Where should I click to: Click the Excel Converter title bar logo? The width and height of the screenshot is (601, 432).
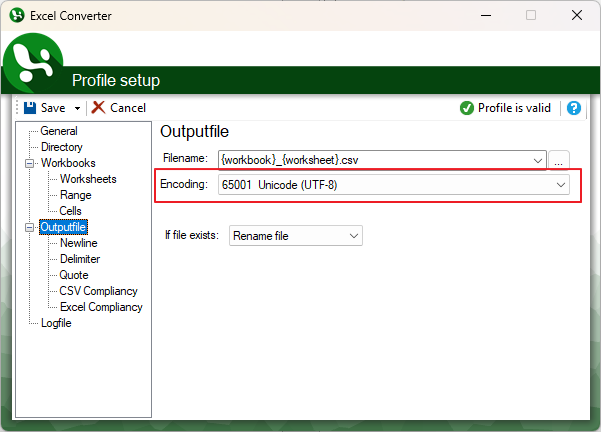pyautogui.click(x=17, y=15)
